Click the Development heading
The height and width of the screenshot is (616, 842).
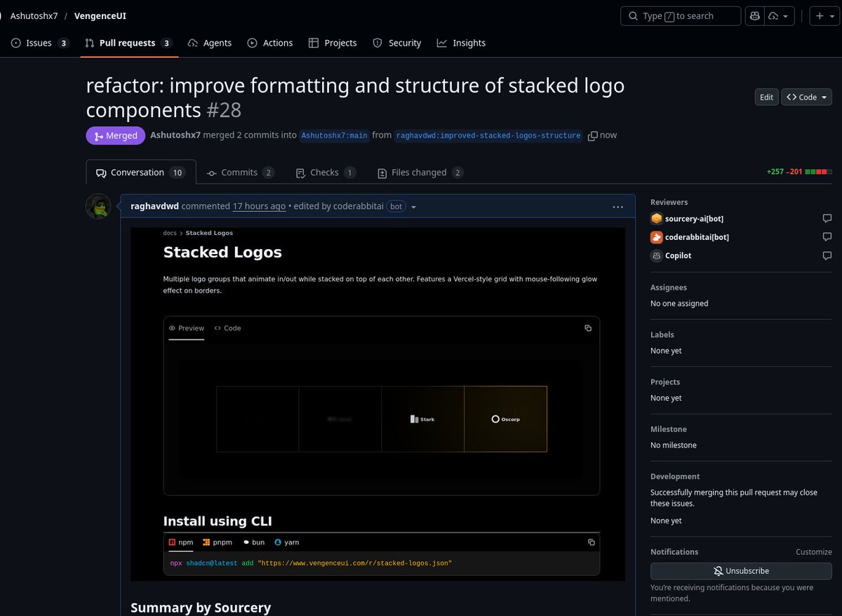[x=675, y=476]
